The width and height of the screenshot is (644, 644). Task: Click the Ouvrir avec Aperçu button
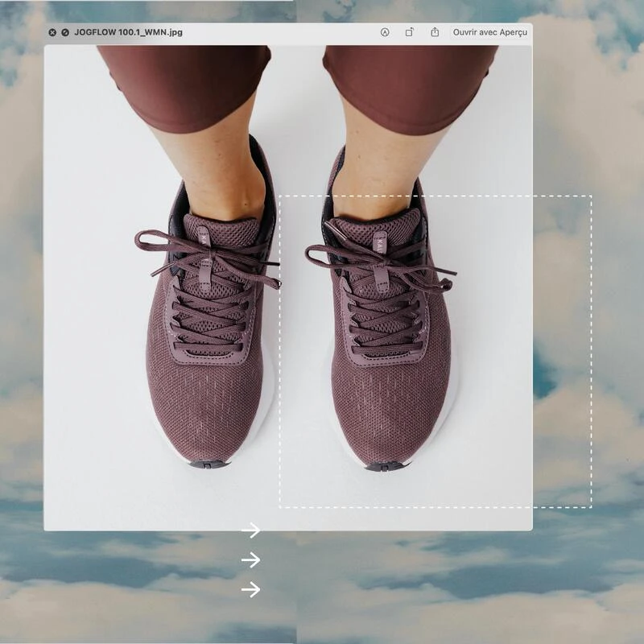(489, 32)
